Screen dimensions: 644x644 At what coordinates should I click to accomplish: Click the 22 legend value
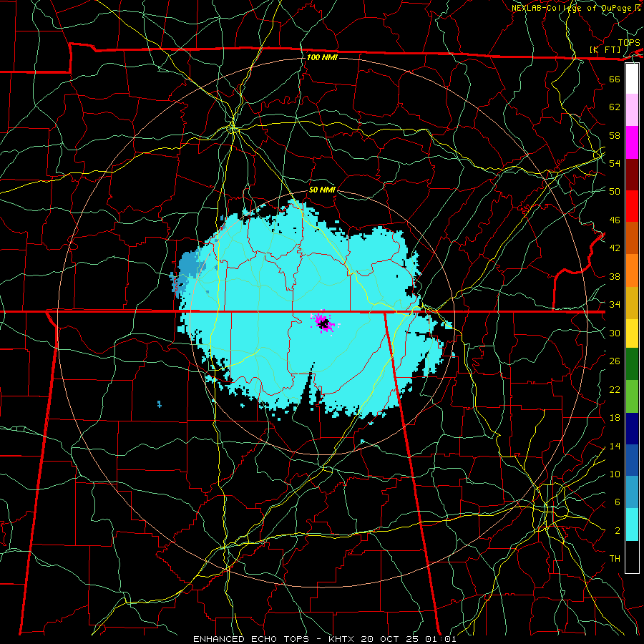(615, 389)
